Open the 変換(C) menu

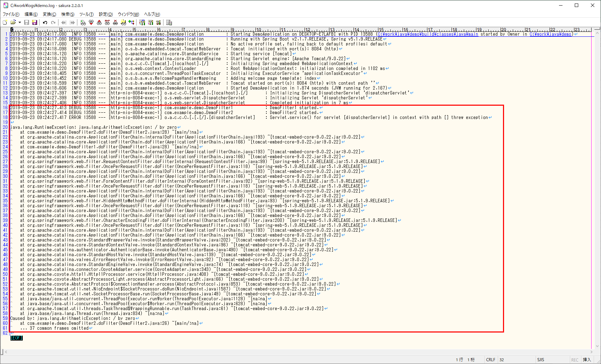pos(49,14)
